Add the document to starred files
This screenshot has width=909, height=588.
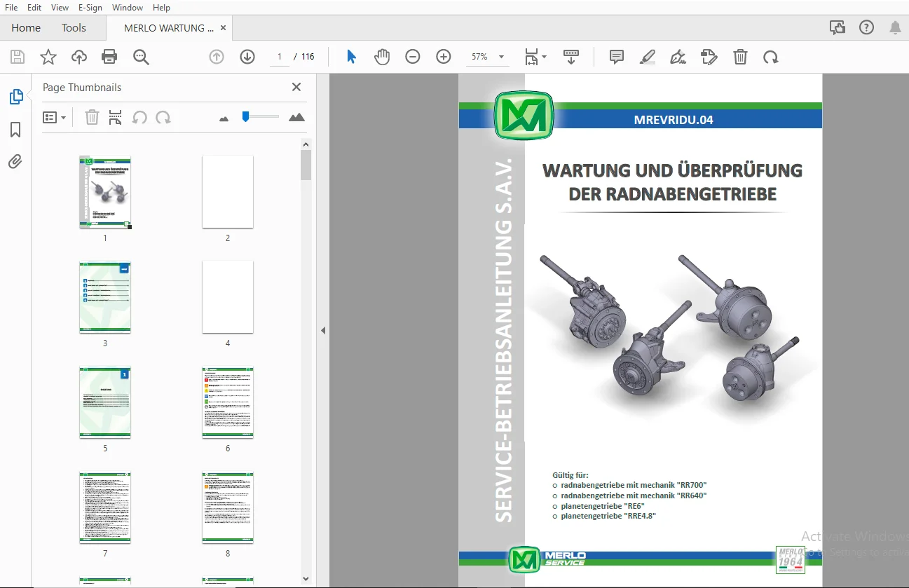pos(48,57)
